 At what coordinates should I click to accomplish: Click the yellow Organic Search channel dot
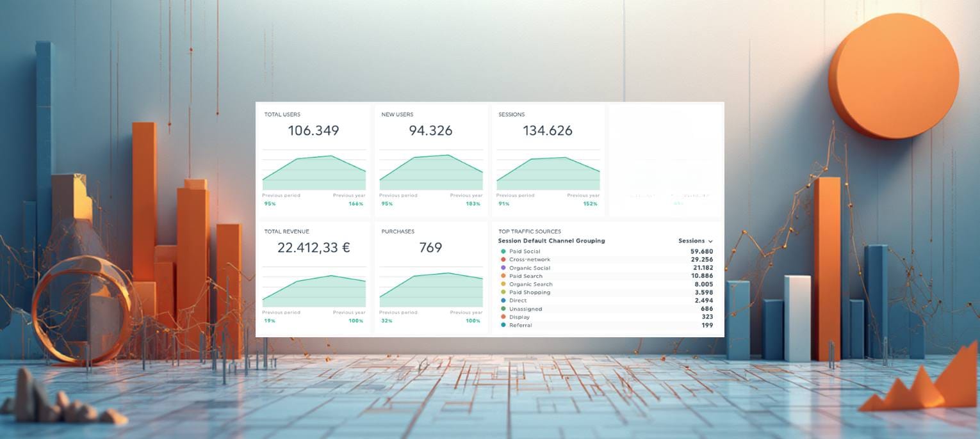(503, 283)
